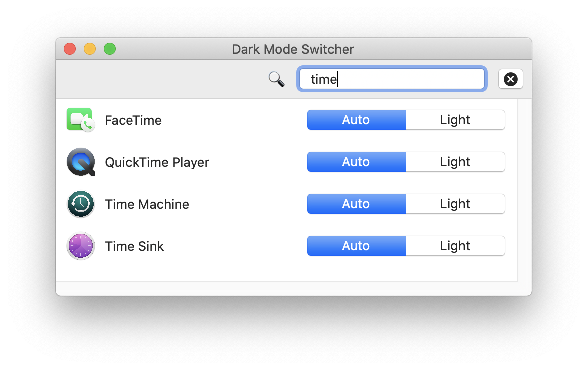Switch Time Machine to Light mode
The width and height of the screenshot is (588, 370).
455,204
